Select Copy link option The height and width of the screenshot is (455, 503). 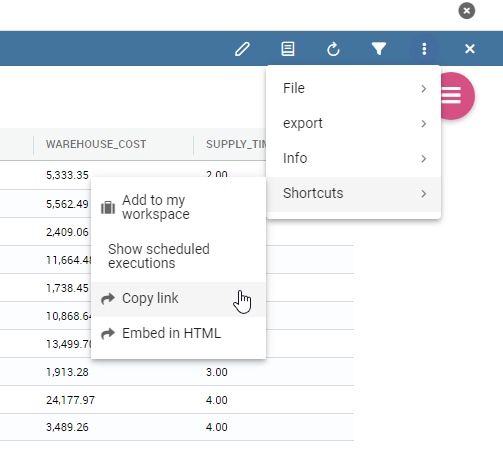pos(178,298)
